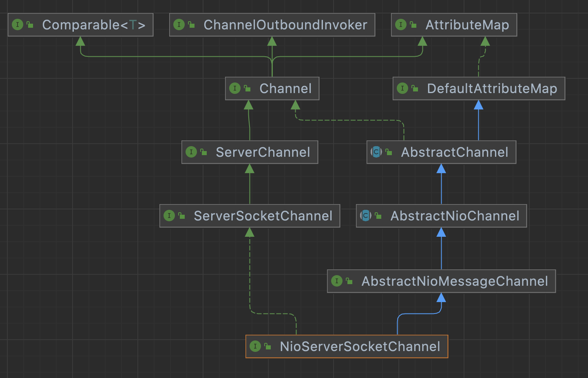Click the green icon on DefaultAttributeMap node
Image resolution: width=588 pixels, height=378 pixels.
tap(402, 89)
